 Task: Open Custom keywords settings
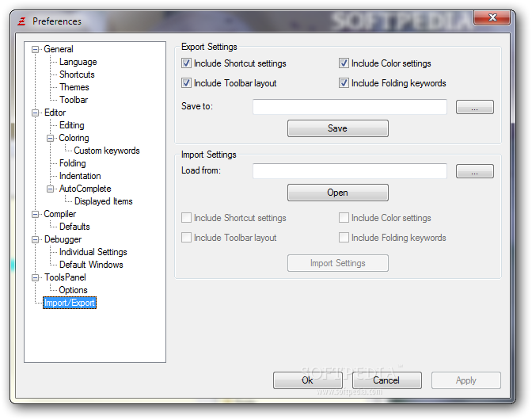point(107,151)
